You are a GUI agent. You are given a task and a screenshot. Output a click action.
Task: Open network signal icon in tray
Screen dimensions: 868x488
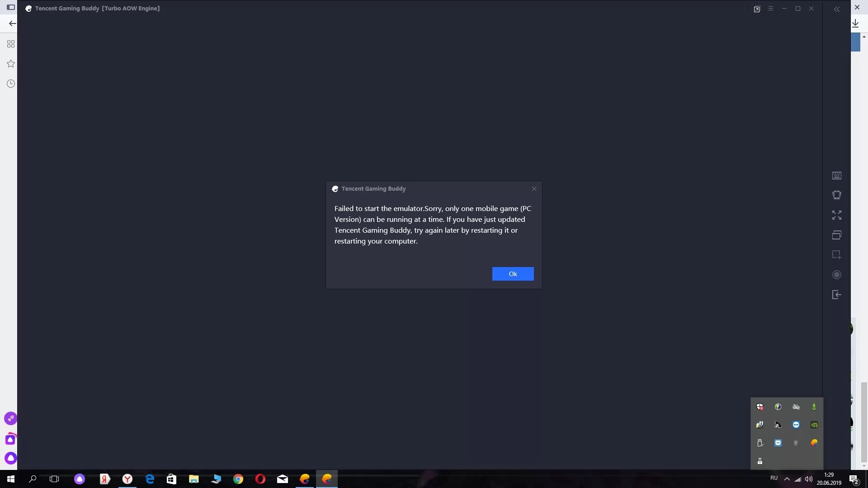798,479
